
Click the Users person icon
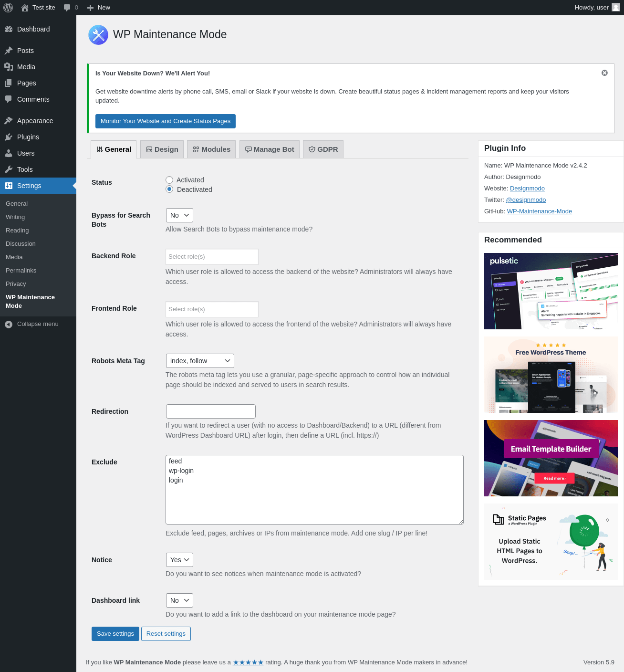pyautogui.click(x=9, y=153)
